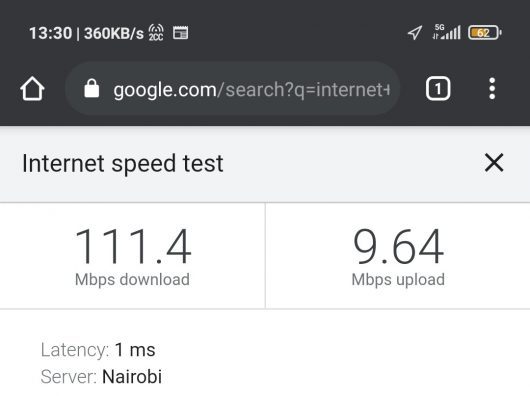This screenshot has width=530, height=396.
Task: Open the three-dot browser menu
Action: coord(492,89)
